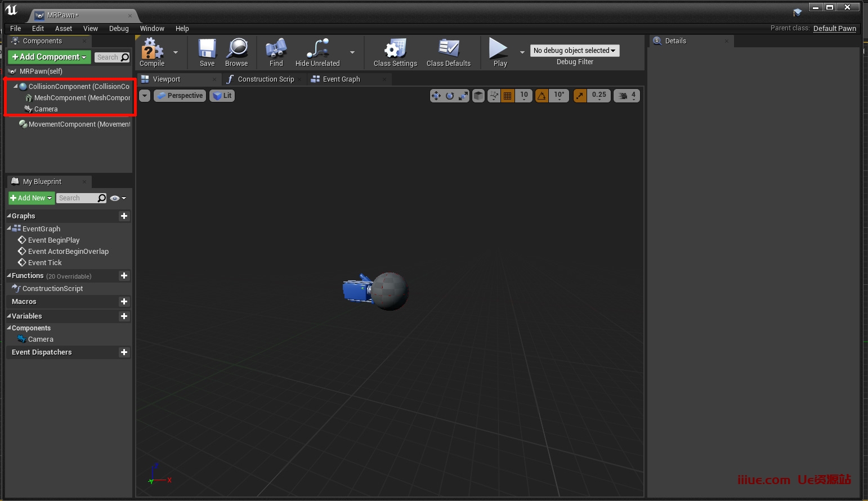Click the Compile blueprint icon
The height and width of the screenshot is (501, 868).
[151, 51]
